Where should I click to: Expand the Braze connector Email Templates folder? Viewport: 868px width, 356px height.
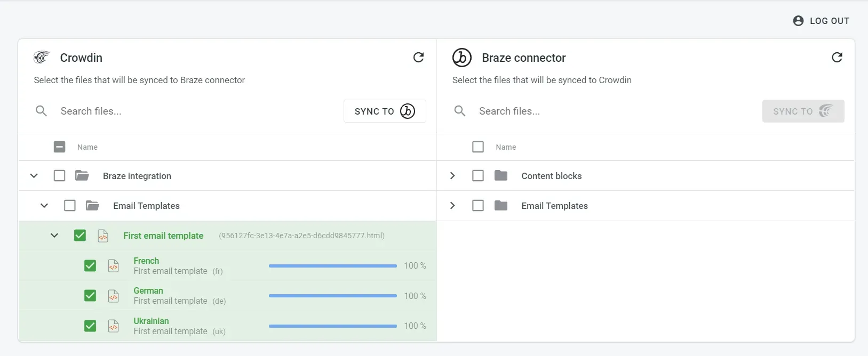coord(452,205)
